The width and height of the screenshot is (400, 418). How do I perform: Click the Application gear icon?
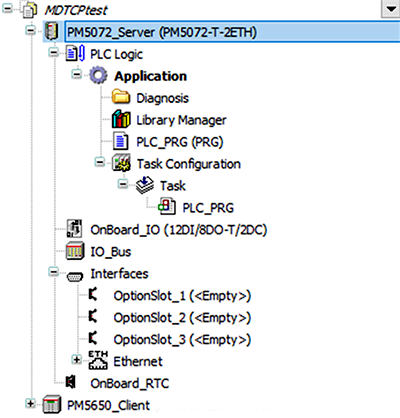tap(98, 75)
